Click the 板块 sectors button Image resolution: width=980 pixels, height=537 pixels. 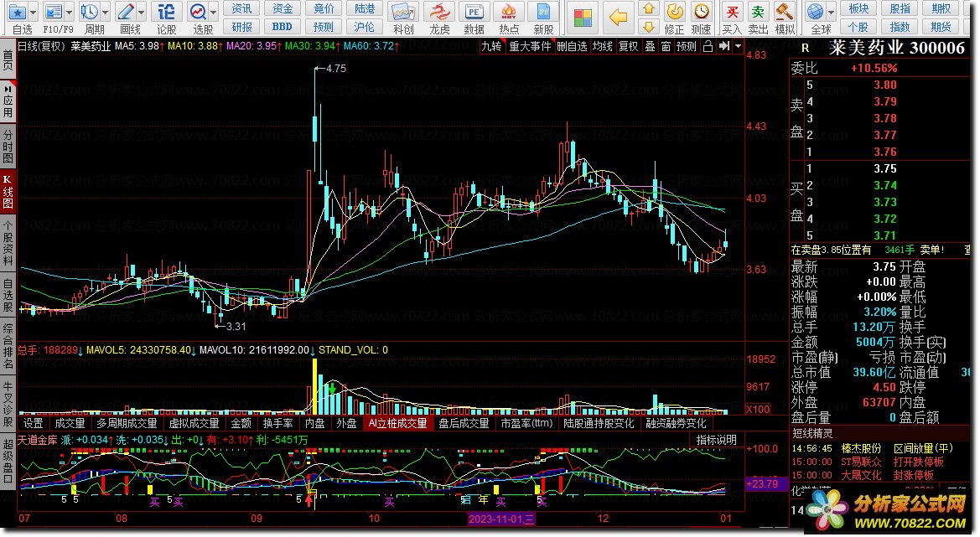[858, 8]
